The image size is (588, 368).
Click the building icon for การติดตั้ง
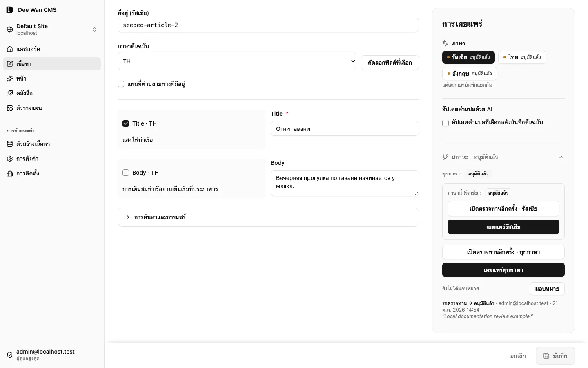click(x=10, y=173)
